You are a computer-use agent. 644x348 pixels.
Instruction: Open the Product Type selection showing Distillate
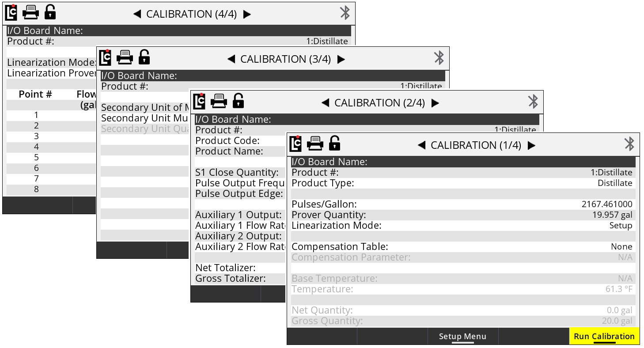click(x=615, y=183)
